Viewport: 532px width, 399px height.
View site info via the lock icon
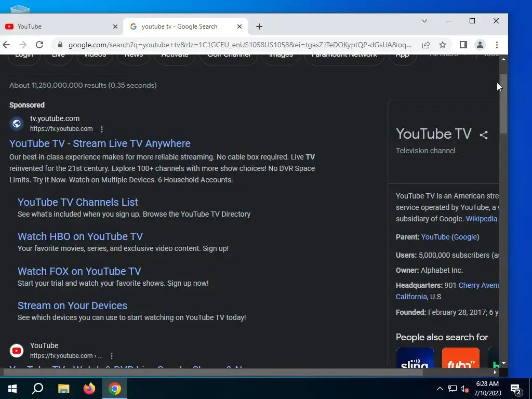(x=60, y=45)
